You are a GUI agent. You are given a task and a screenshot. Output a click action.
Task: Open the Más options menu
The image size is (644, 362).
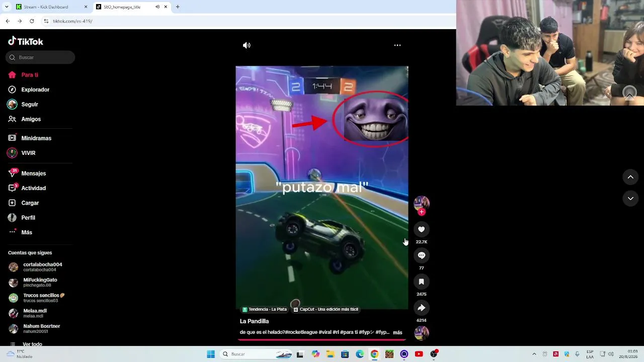[20, 232]
